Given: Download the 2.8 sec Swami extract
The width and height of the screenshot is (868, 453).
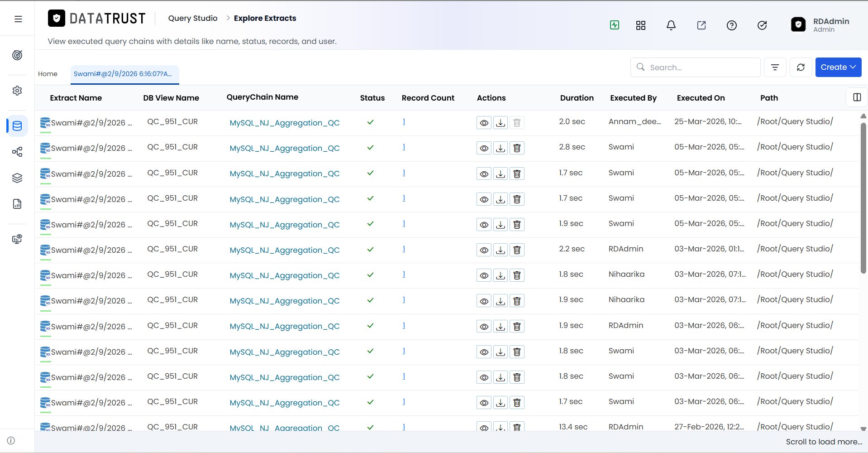Looking at the screenshot, I should (501, 148).
